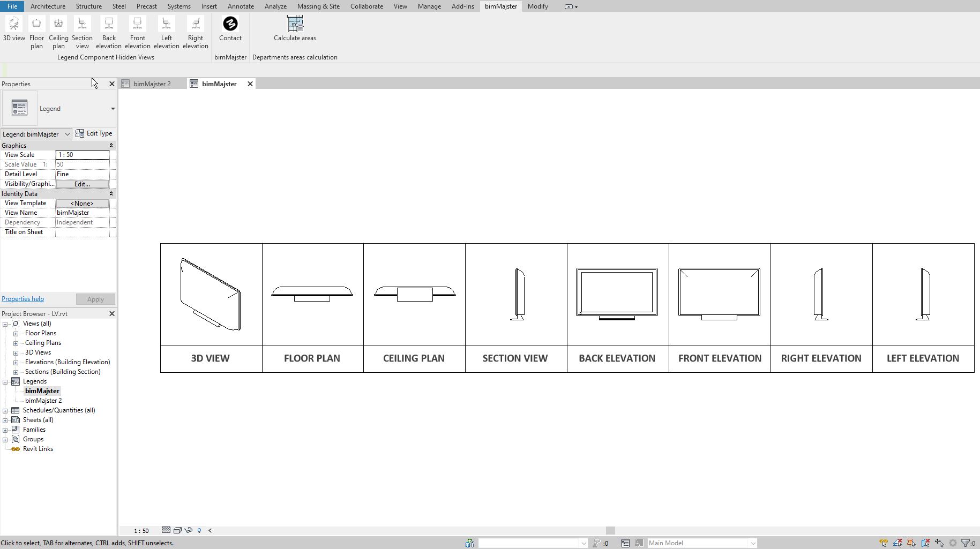Click Edit for Visibility/Graphics overrides
This screenshot has width=980, height=549.
pyautogui.click(x=82, y=184)
